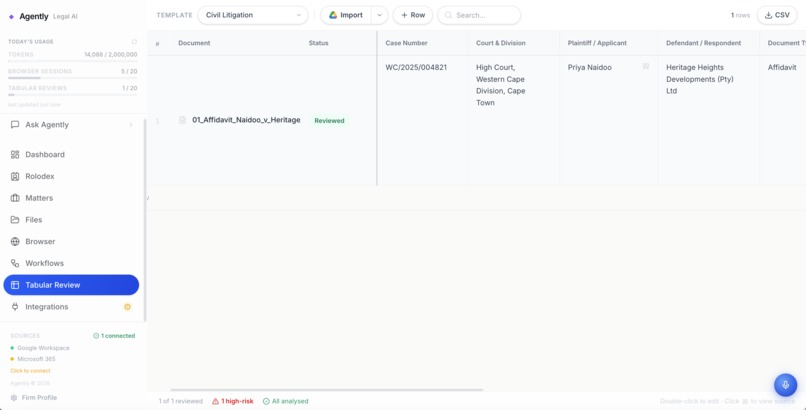Image resolution: width=806 pixels, height=410 pixels.
Task: Click the Tokens usage progress bar
Action: (x=72, y=61)
